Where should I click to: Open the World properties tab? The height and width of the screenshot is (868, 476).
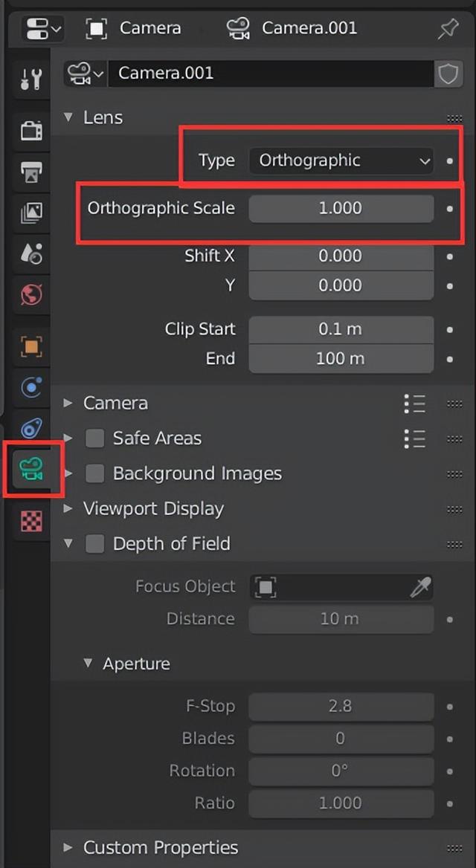[x=31, y=295]
